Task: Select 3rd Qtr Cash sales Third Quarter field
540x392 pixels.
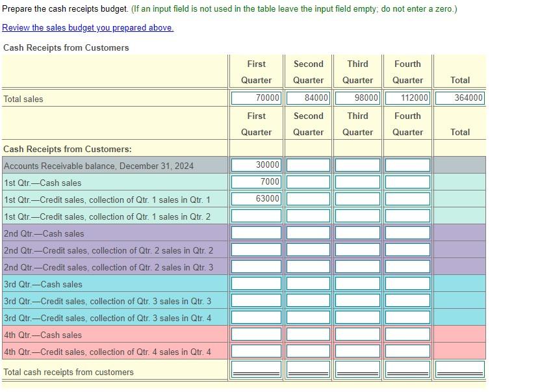Action: (357, 283)
